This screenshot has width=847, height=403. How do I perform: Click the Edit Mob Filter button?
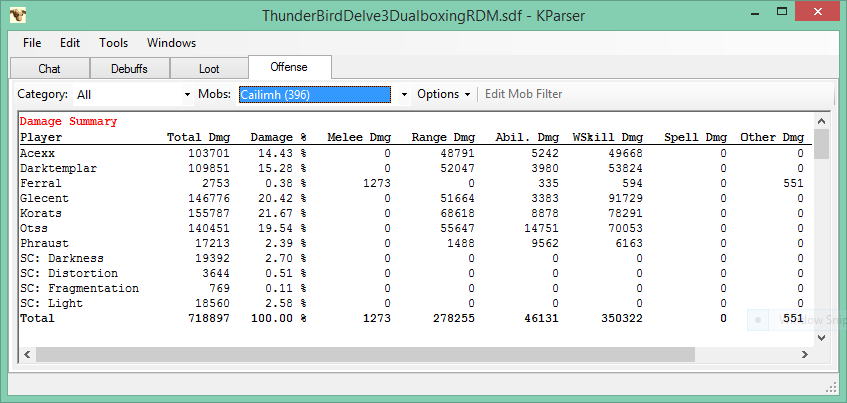pyautogui.click(x=523, y=94)
